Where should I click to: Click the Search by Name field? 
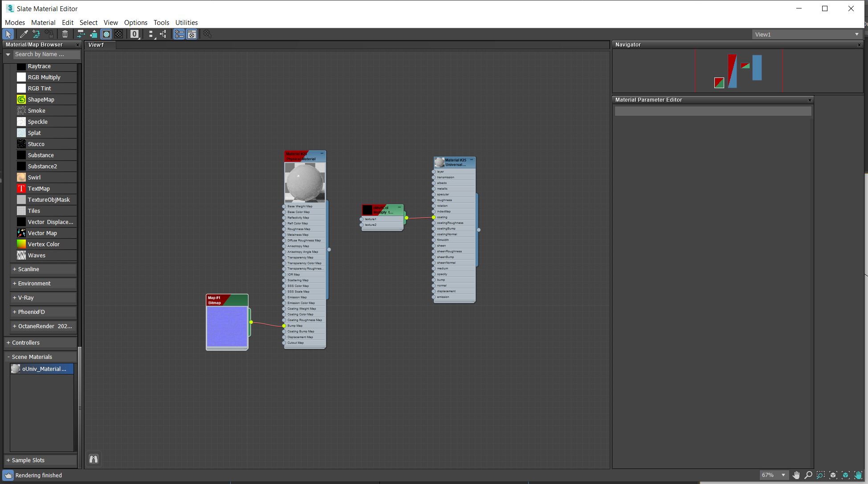point(46,54)
